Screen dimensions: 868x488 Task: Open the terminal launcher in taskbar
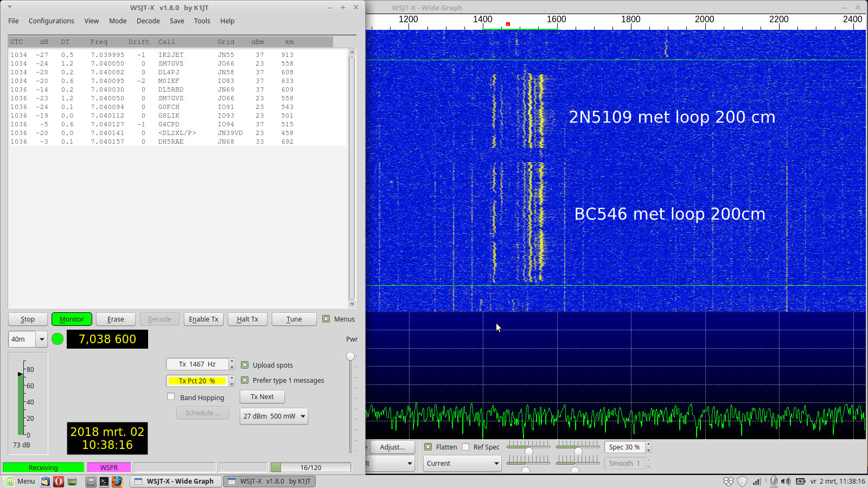click(104, 481)
